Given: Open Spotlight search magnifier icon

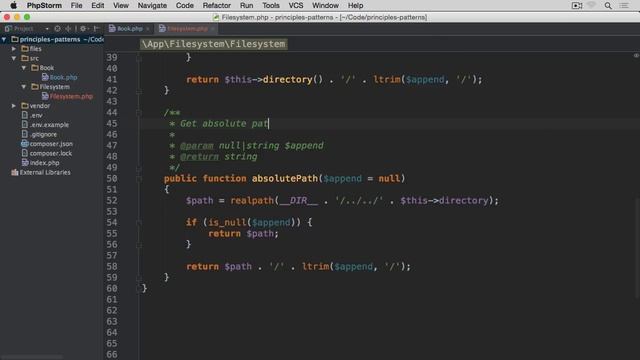Looking at the screenshot, I should tap(608, 5).
